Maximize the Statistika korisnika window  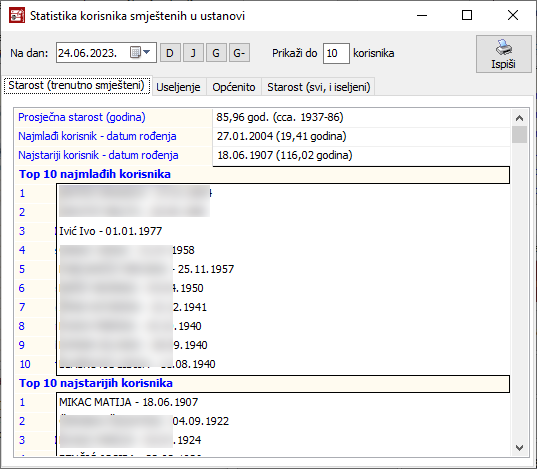coord(467,15)
